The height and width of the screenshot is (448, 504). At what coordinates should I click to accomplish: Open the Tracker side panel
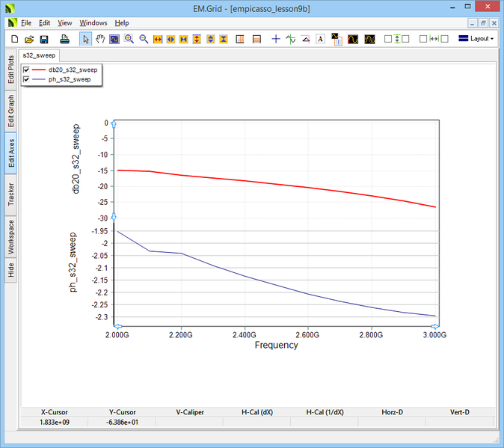click(x=10, y=194)
